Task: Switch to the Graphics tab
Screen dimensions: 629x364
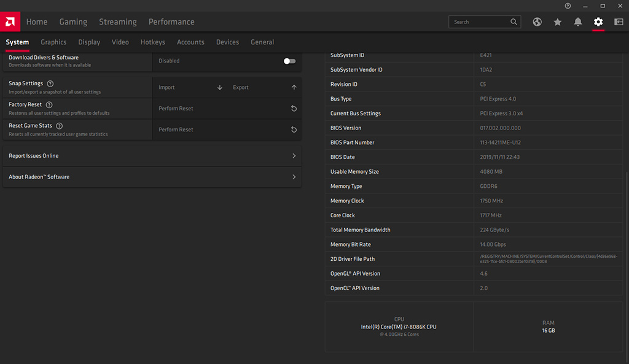Action: pos(53,42)
